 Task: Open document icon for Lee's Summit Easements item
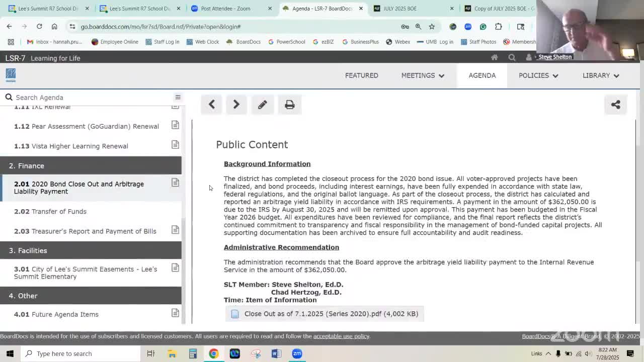click(x=175, y=267)
